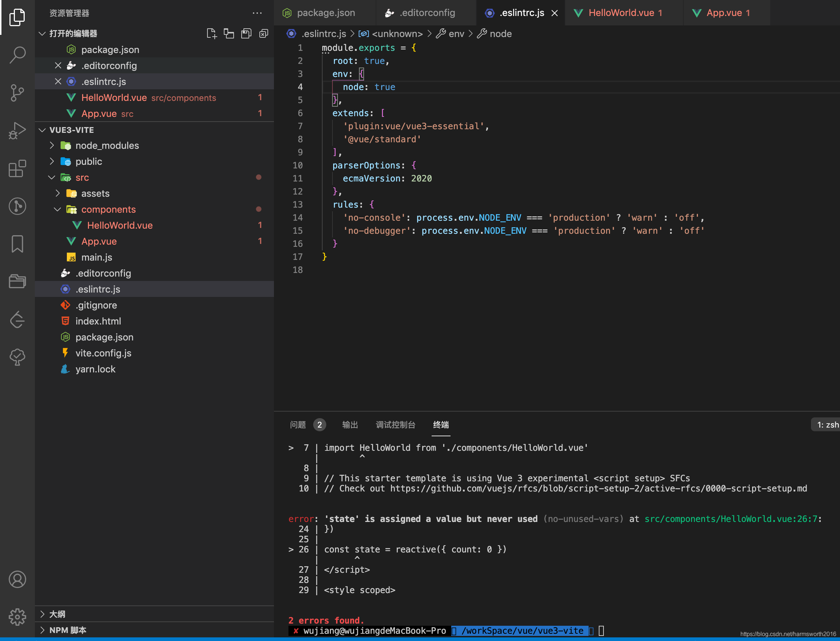Switch to the 输出 tab panel
This screenshot has width=840, height=641.
click(349, 424)
